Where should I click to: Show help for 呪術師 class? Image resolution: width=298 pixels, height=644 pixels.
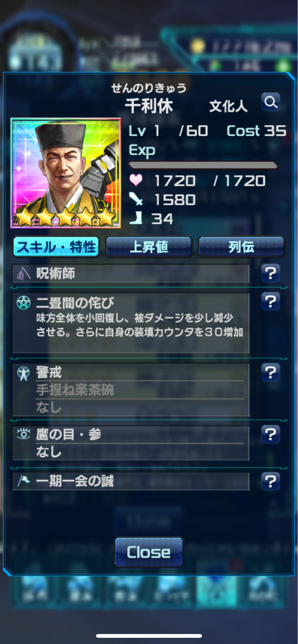coord(271,273)
